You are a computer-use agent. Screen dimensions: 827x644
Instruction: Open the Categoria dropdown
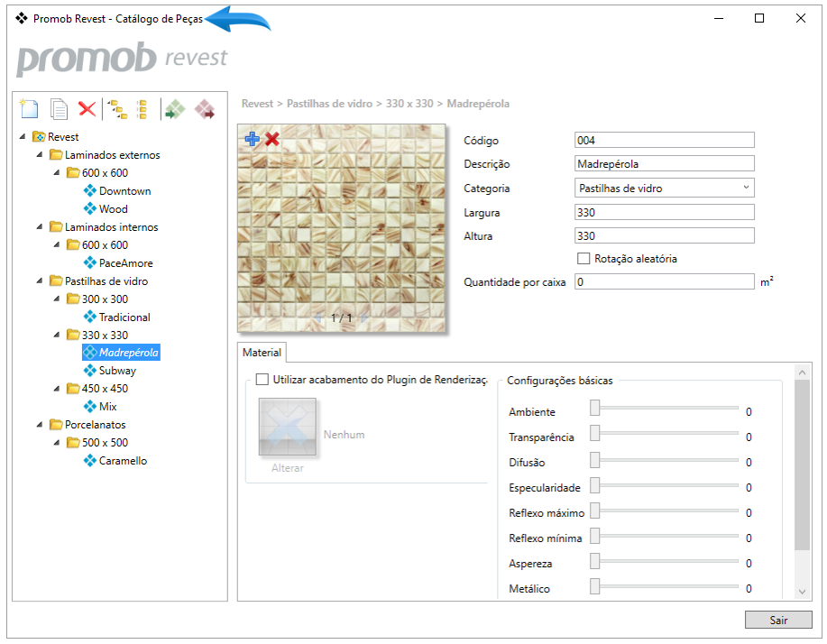pos(664,188)
